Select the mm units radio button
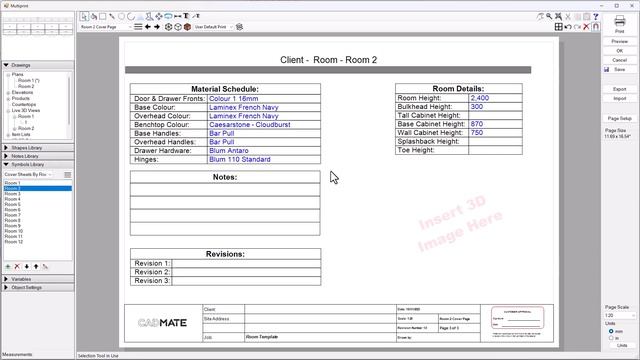Screen dimensions: 640x360 (x=611, y=331)
